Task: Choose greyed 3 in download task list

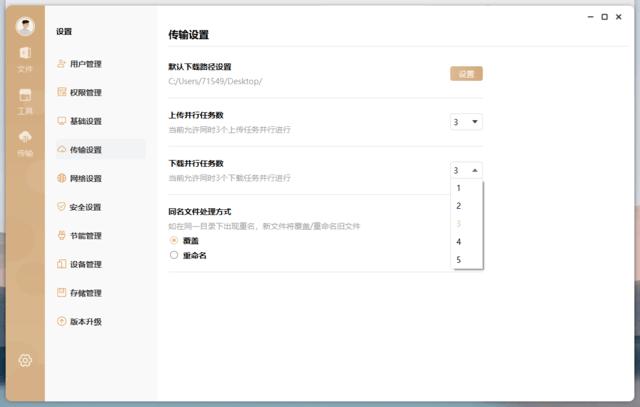Action: tap(467, 224)
